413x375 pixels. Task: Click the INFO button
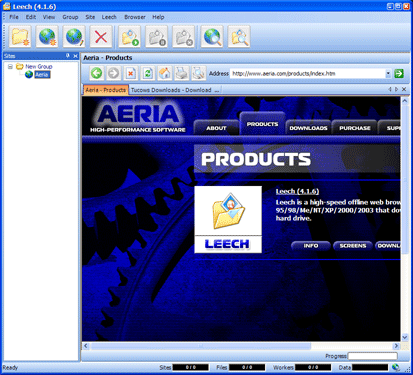click(311, 246)
